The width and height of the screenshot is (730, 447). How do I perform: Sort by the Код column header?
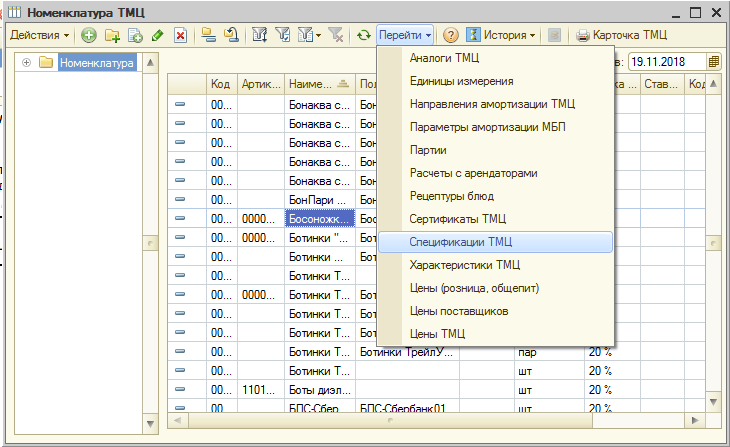(220, 84)
